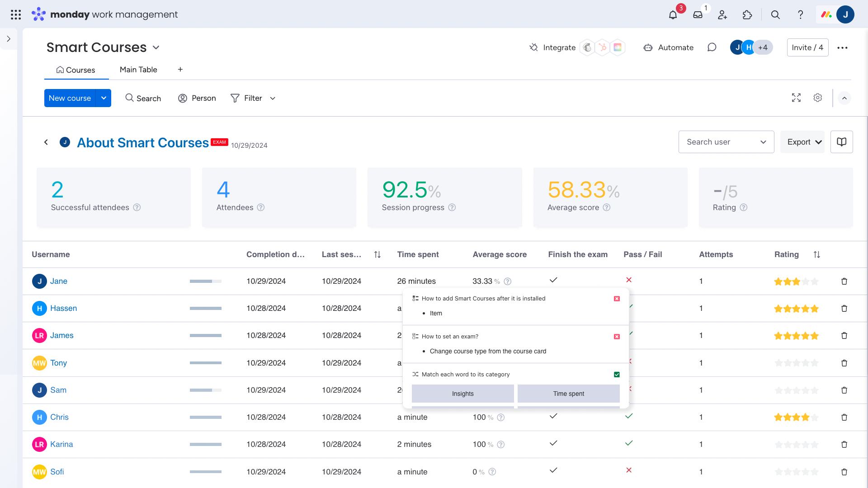Open the board three-dot options menu

pos(842,47)
